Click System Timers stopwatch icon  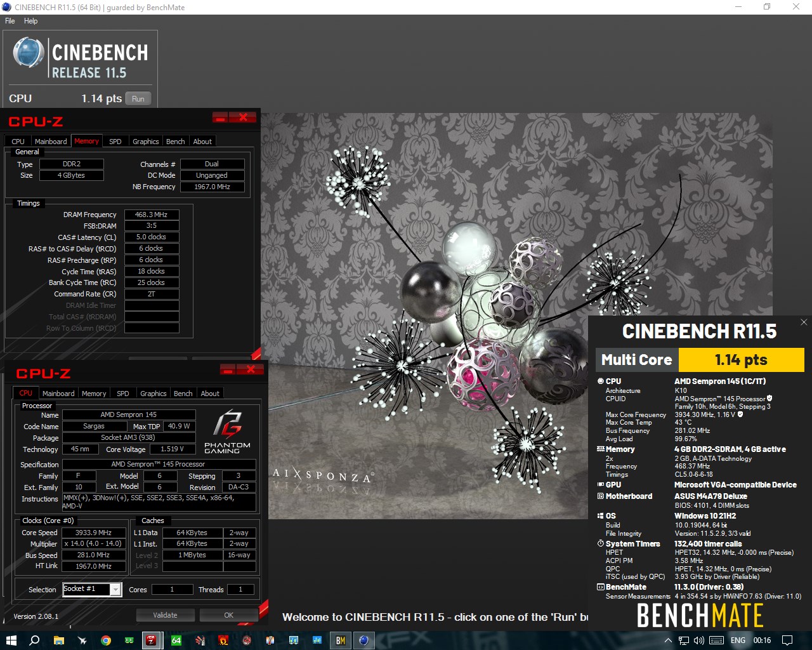point(600,544)
